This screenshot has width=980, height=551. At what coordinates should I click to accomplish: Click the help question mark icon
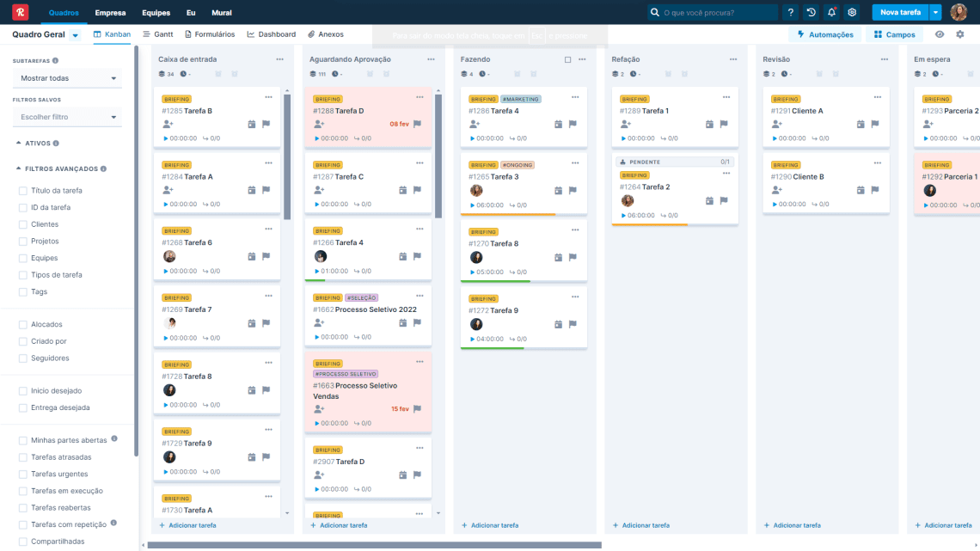(x=791, y=13)
